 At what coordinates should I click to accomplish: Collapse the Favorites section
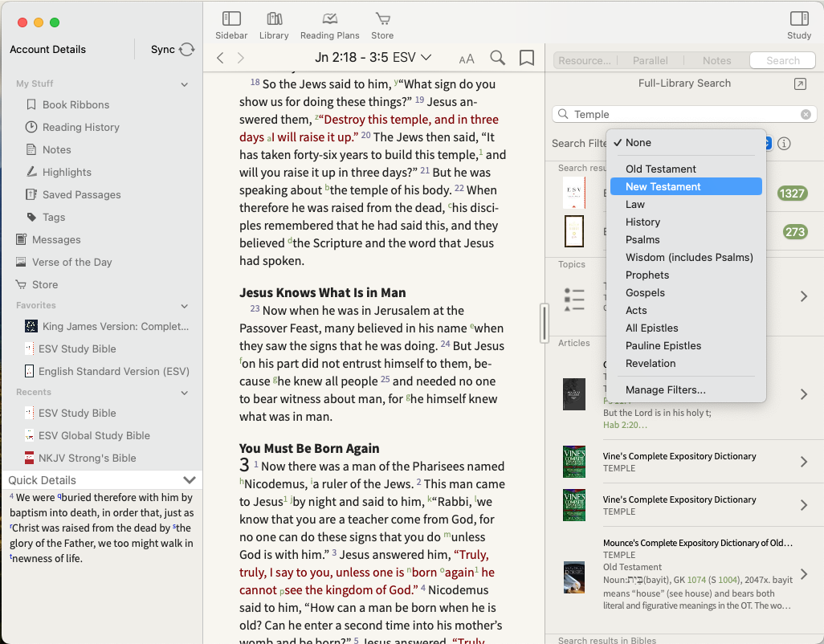click(x=184, y=306)
